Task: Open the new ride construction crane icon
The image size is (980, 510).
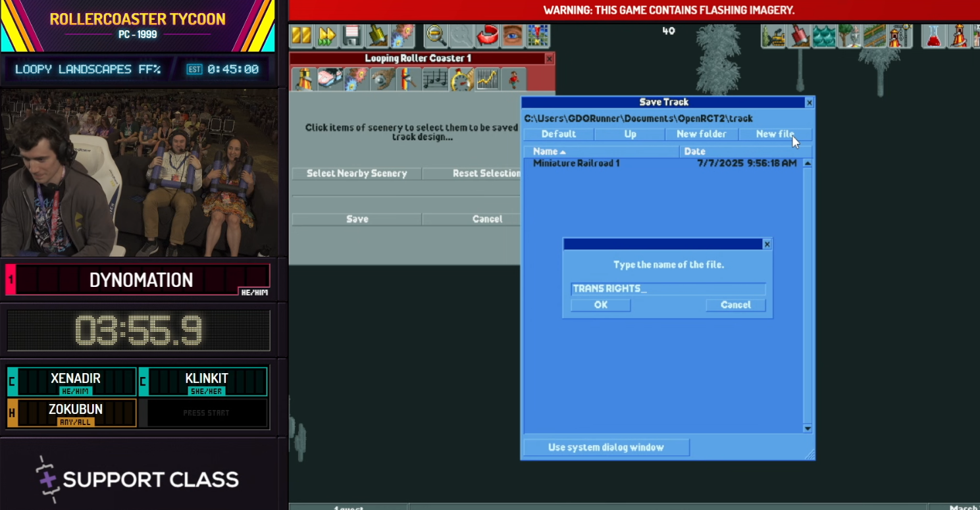Action: [x=900, y=36]
